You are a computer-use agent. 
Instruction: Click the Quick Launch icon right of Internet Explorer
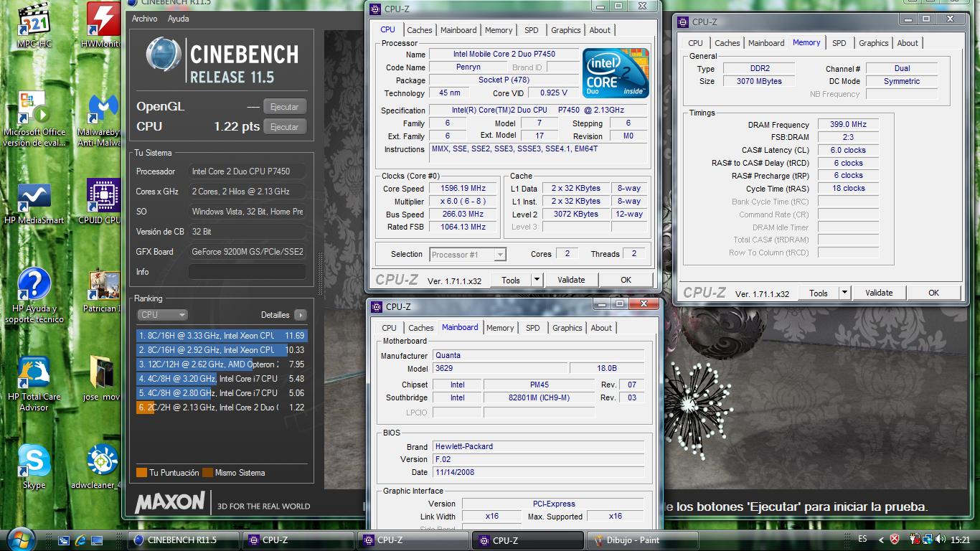(97, 540)
